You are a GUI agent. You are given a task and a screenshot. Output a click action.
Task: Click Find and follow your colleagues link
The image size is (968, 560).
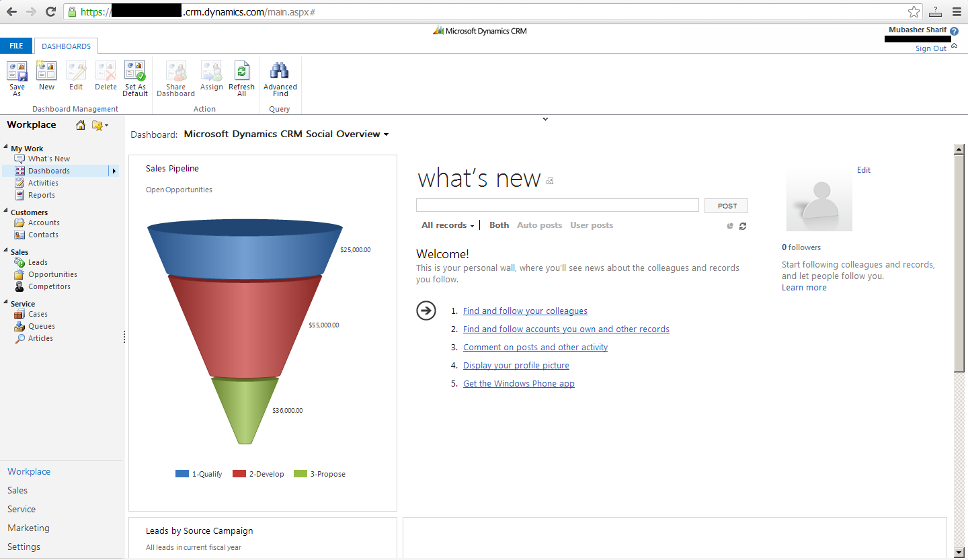[x=525, y=311]
